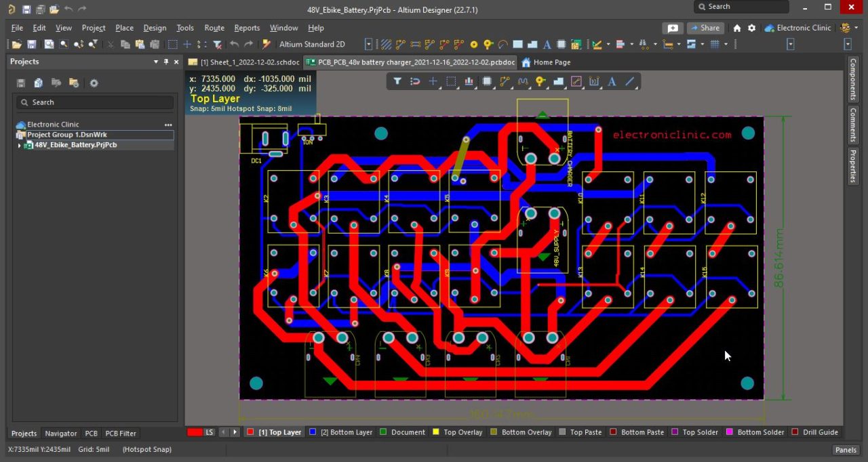Open the Navigator panel tab at bottom left
The image size is (868, 462).
click(x=61, y=434)
